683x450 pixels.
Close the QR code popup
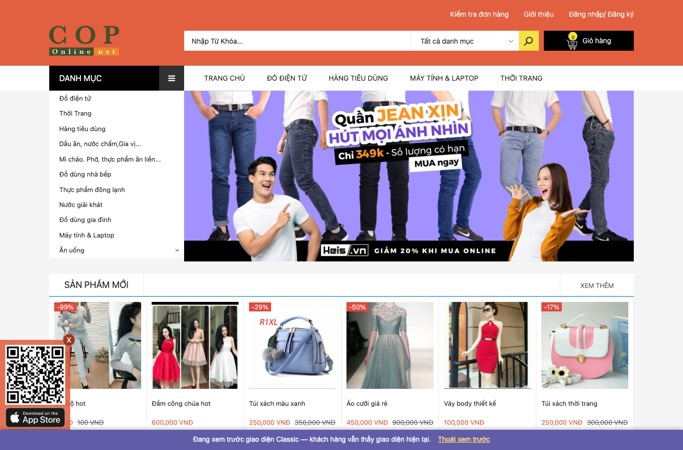click(x=68, y=340)
